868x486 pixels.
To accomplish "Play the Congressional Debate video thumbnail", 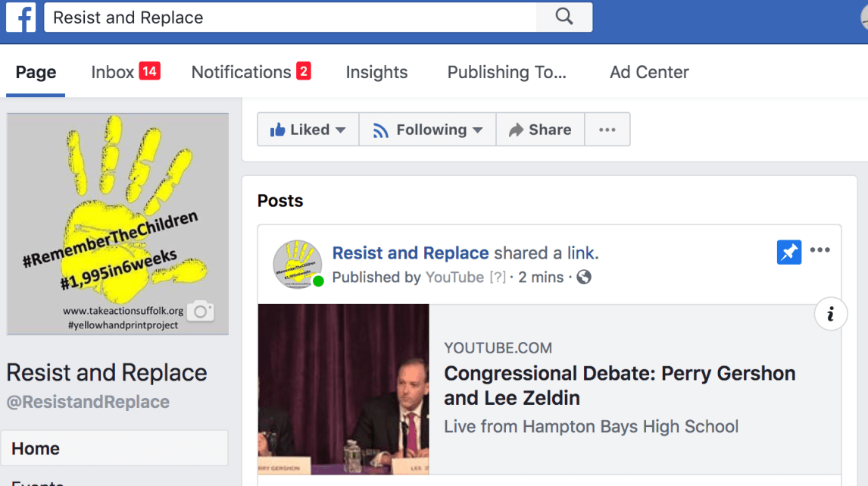I will (x=343, y=389).
